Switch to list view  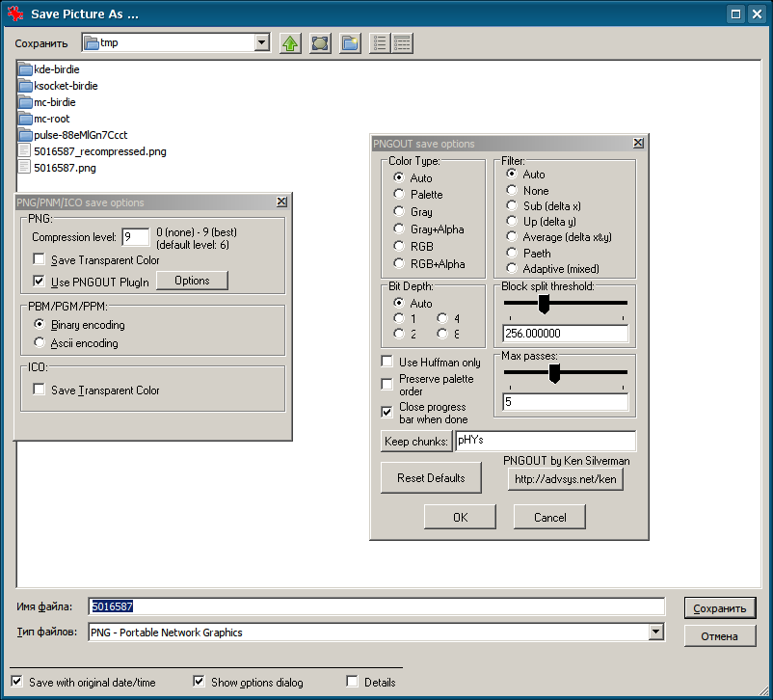[380, 43]
